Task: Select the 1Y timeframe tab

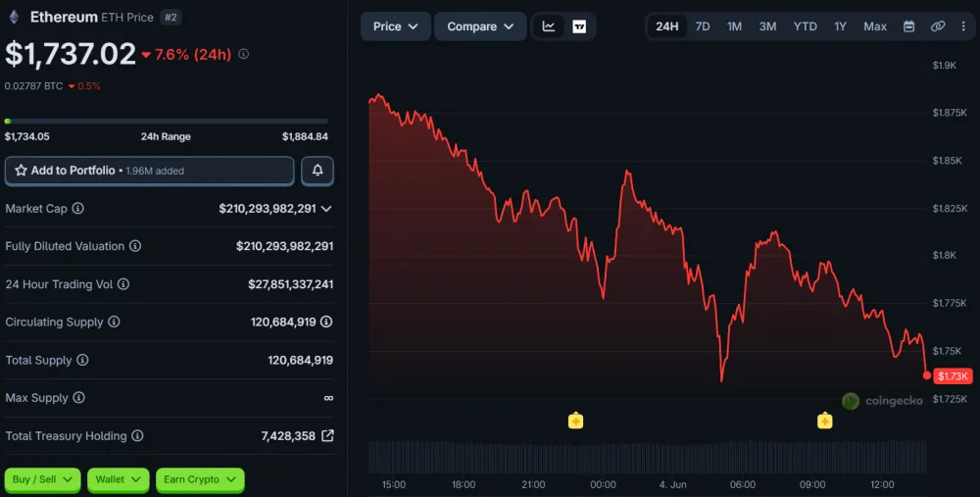Action: point(840,26)
